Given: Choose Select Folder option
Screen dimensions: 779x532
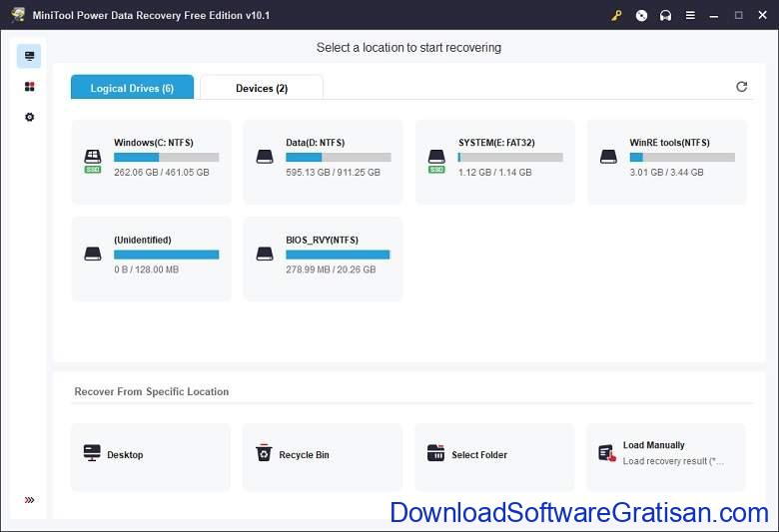Looking at the screenshot, I should pyautogui.click(x=494, y=457).
